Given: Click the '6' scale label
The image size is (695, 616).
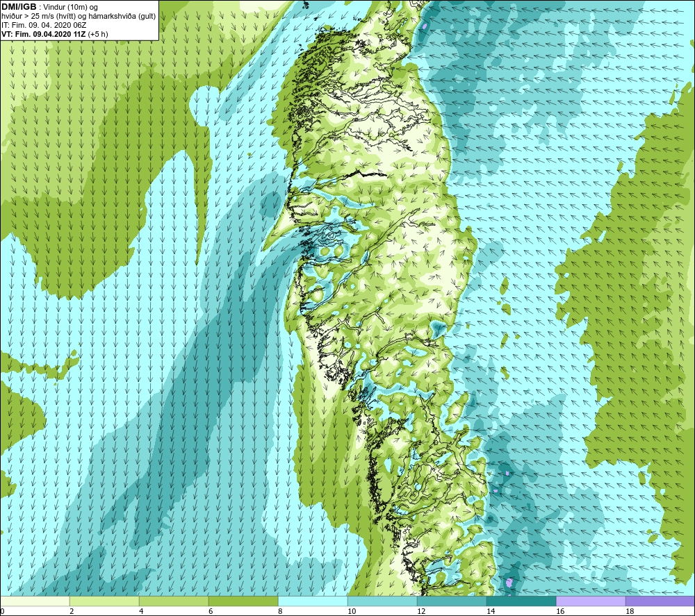Looking at the screenshot, I should [x=211, y=611].
